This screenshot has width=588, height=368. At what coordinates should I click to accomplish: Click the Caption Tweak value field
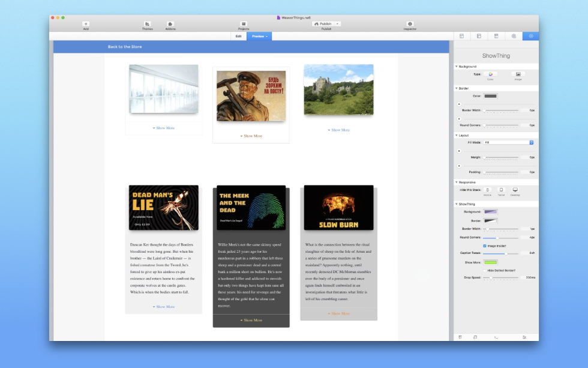point(529,253)
